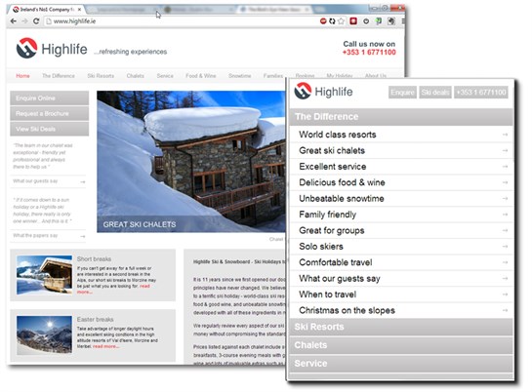Click arrow beside Solo skiers
This screenshot has width=532, height=392.
pos(505,247)
